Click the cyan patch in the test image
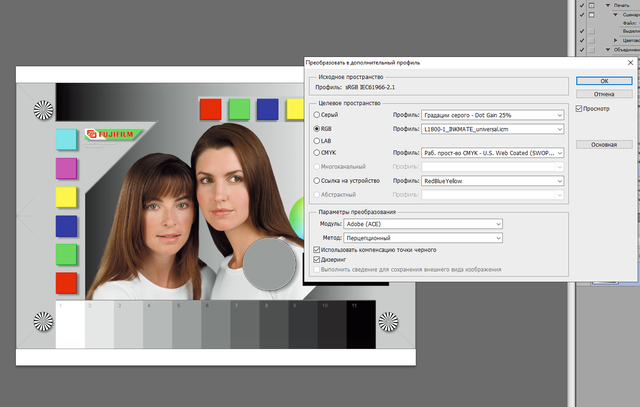The image size is (640, 407). click(66, 139)
